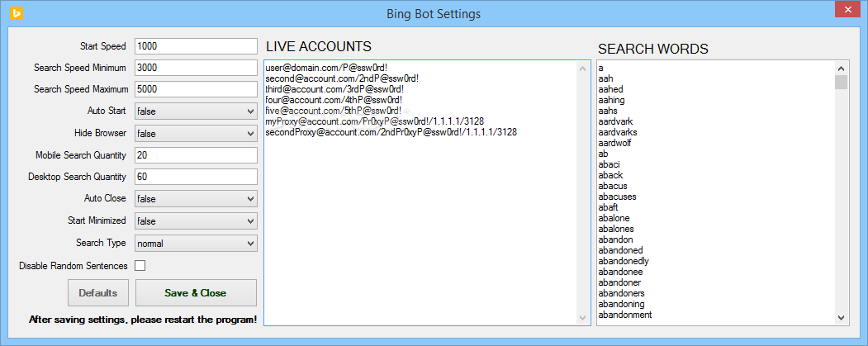Select the word 'aardvarks' in list

click(618, 132)
